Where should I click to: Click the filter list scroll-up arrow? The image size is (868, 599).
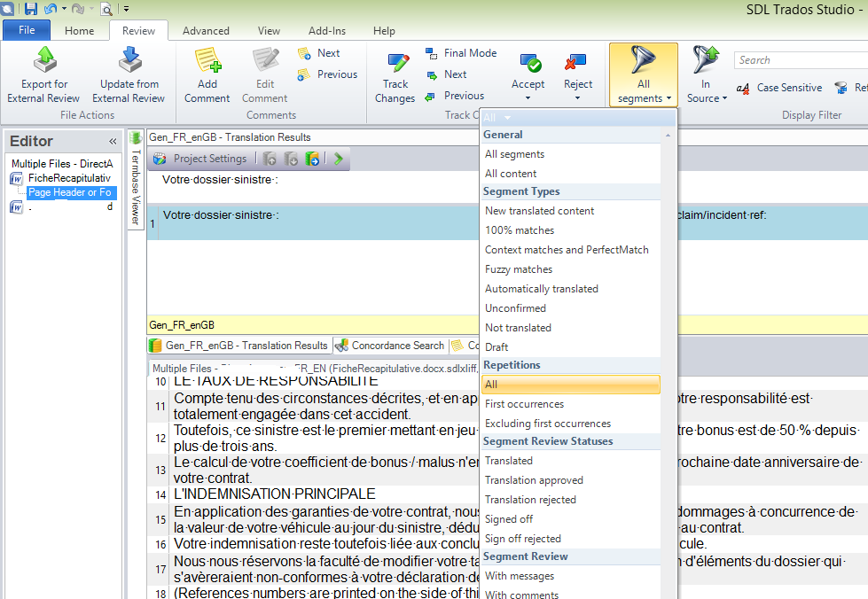pyautogui.click(x=669, y=136)
